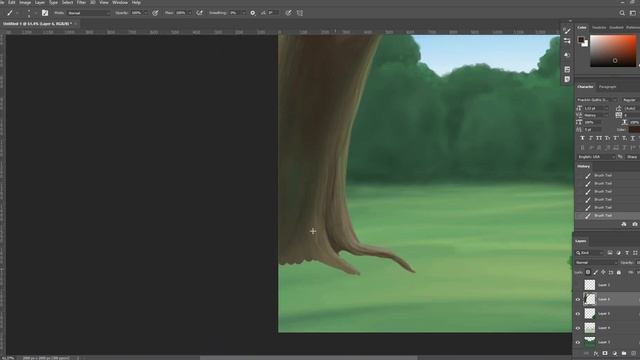Apply Small Caps in Character panel
The width and height of the screenshot is (640, 360).
point(607,138)
